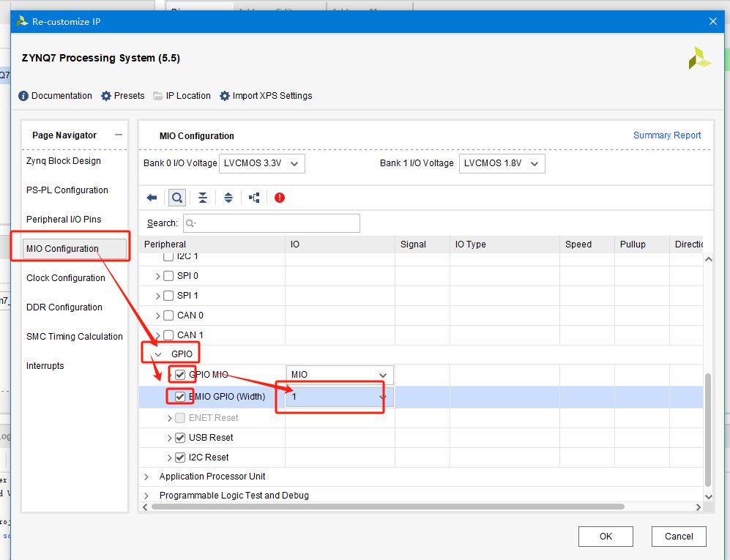Expand the SPI 0 row

click(x=158, y=276)
